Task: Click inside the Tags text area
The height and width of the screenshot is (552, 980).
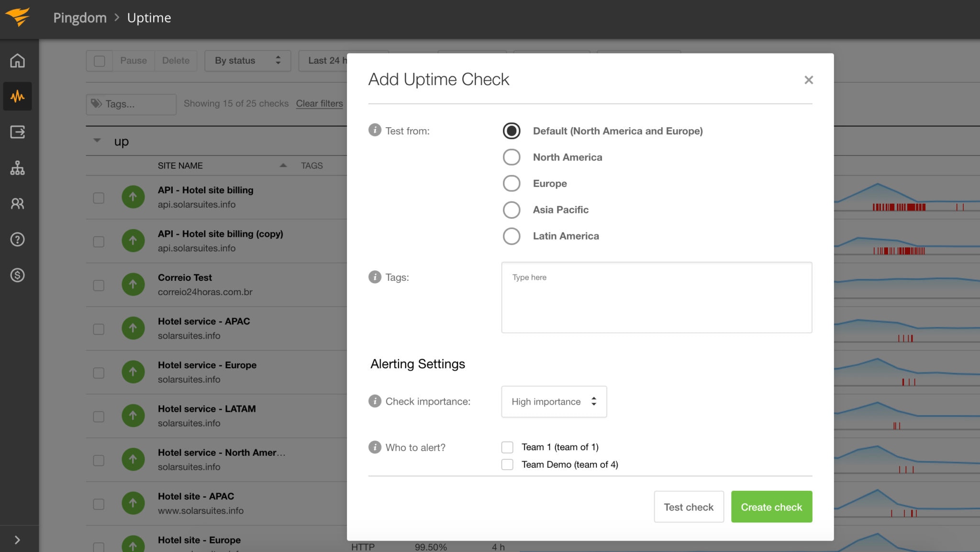Action: 656,297
